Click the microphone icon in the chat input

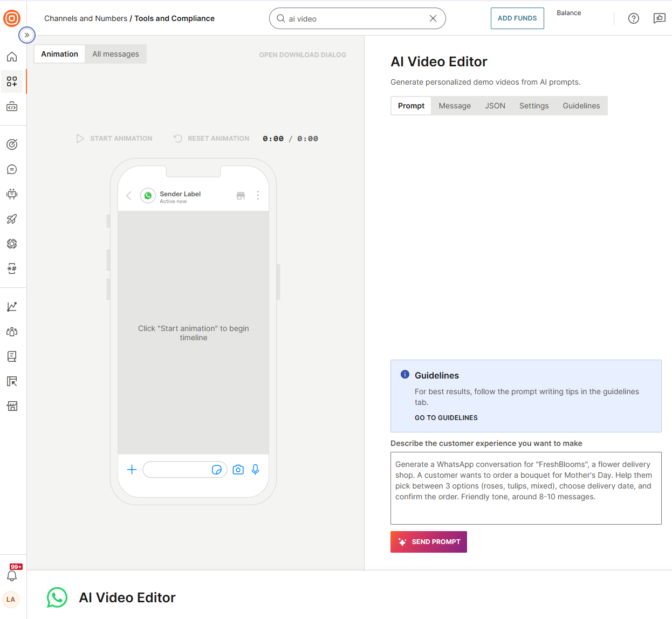(x=255, y=470)
